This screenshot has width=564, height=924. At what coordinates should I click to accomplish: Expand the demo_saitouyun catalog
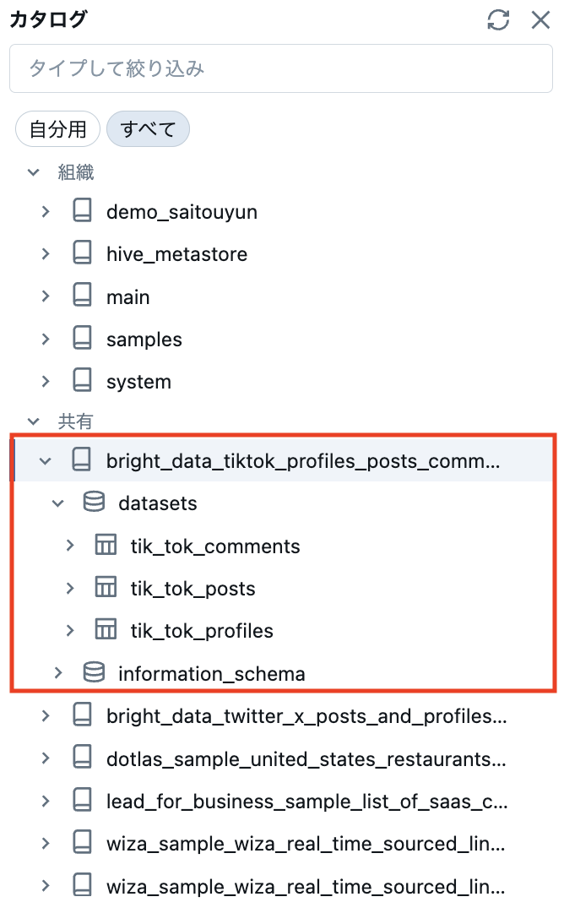(x=46, y=211)
